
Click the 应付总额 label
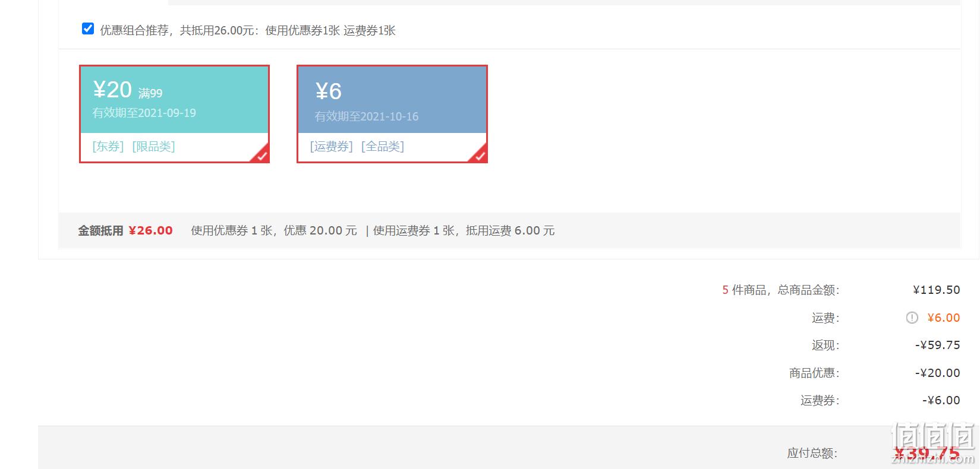812,454
